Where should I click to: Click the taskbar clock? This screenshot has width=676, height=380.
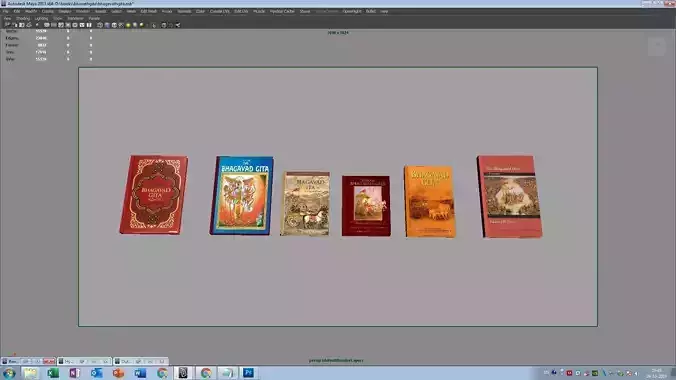point(657,374)
